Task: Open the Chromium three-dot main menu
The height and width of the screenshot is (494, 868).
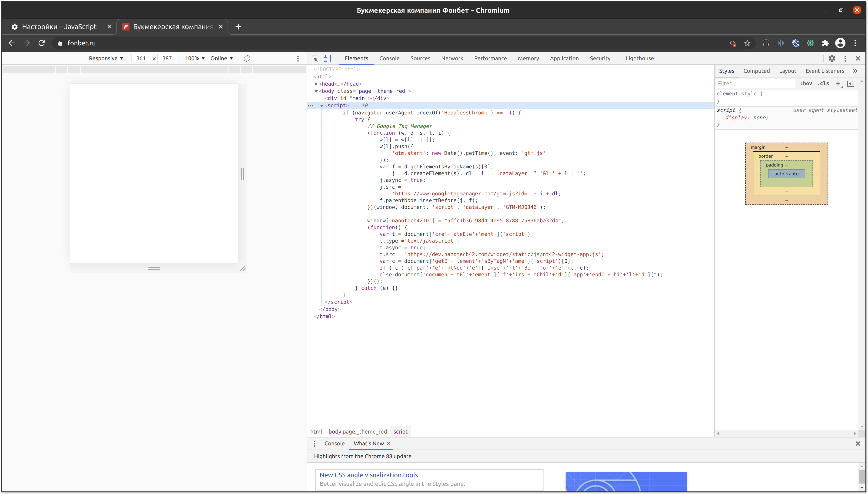Action: pos(855,43)
